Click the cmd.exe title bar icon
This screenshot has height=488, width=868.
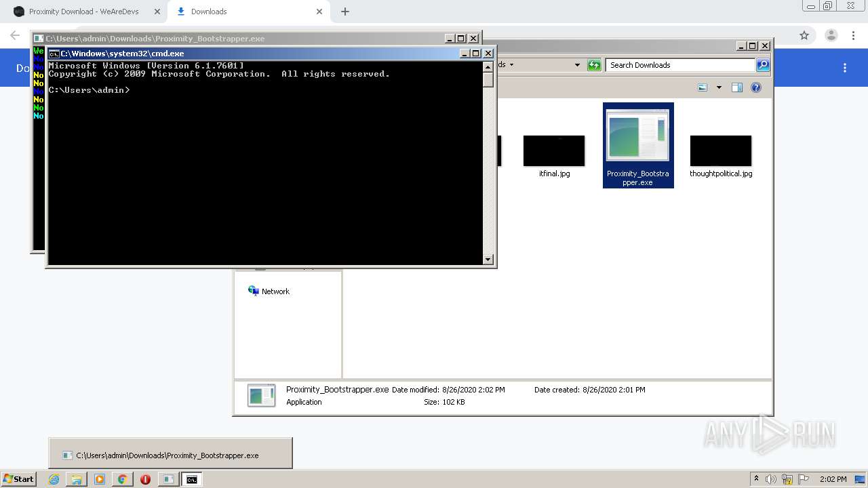point(54,54)
